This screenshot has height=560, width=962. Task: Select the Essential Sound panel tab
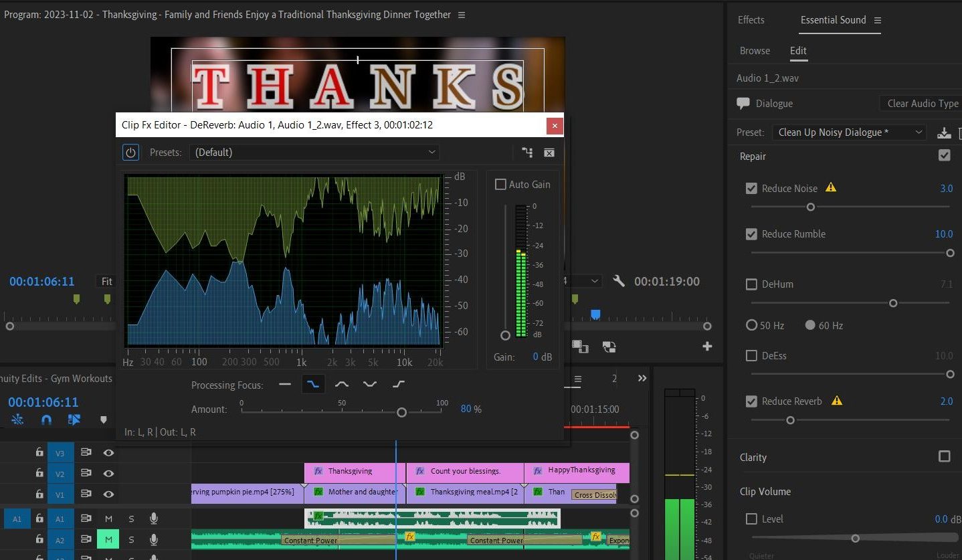[833, 20]
